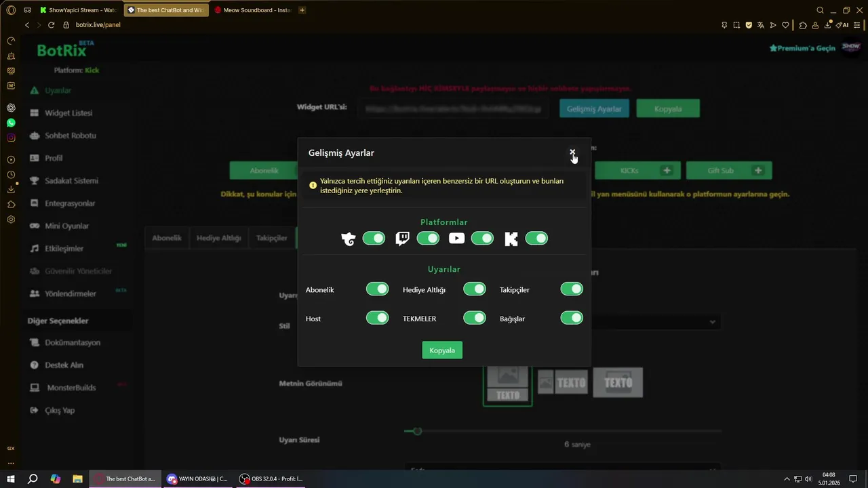This screenshot has height=488, width=868.
Task: Toggle the Trovo platform switch
Action: coord(374,238)
